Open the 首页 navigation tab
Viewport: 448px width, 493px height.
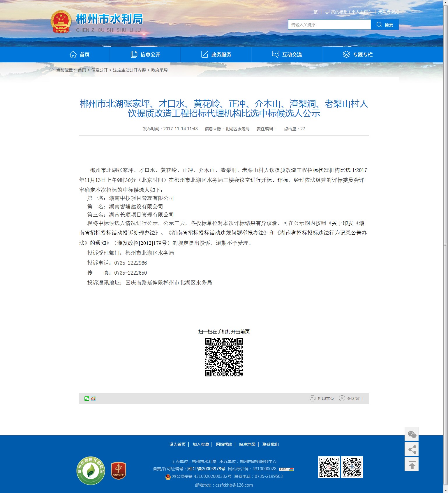pos(80,55)
